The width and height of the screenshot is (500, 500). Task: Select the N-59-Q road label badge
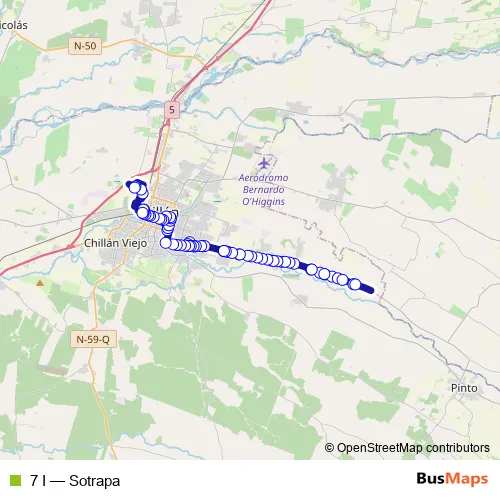(x=94, y=339)
